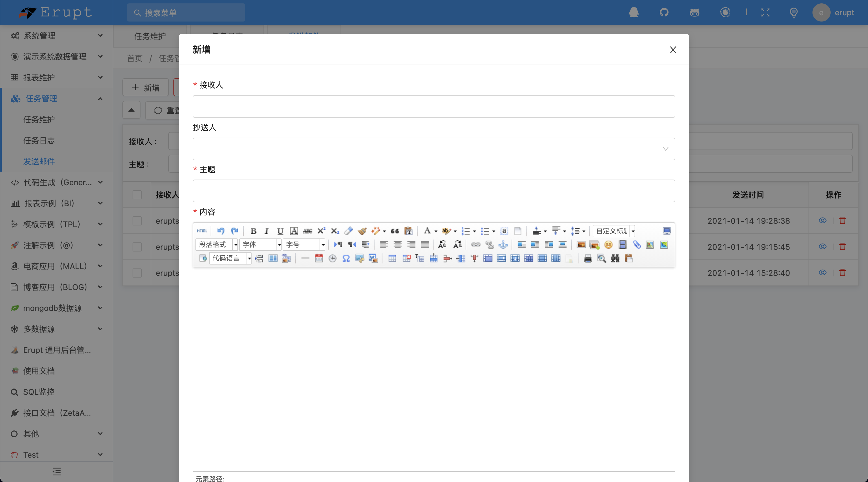
Task: Insert emoticon using smiley icon
Action: [x=608, y=245]
